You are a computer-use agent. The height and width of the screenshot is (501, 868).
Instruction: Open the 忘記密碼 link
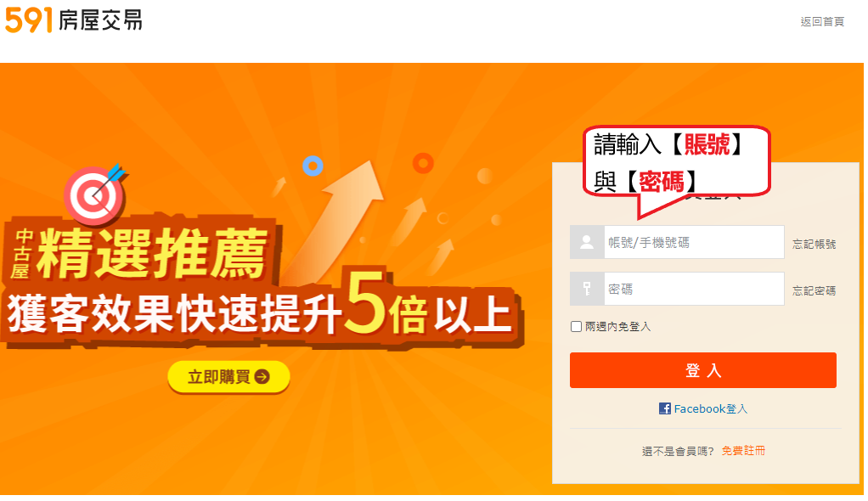(x=814, y=290)
